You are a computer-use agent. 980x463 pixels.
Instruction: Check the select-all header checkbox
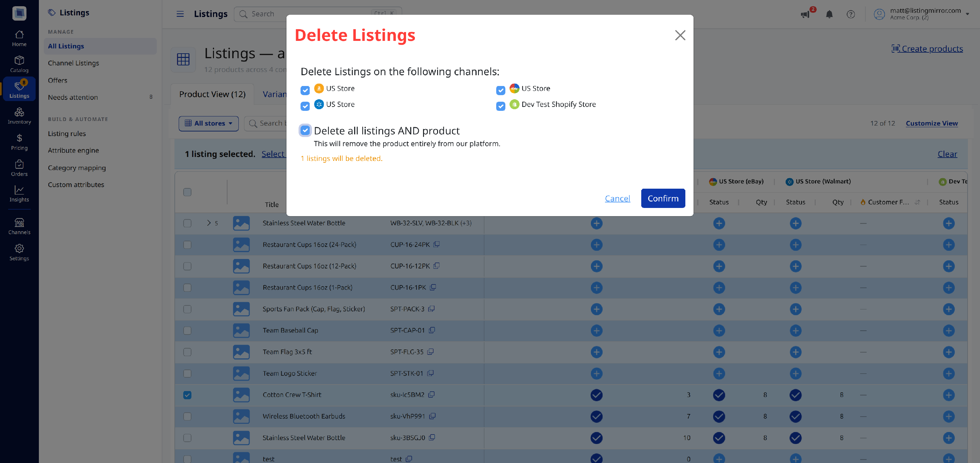click(x=187, y=192)
